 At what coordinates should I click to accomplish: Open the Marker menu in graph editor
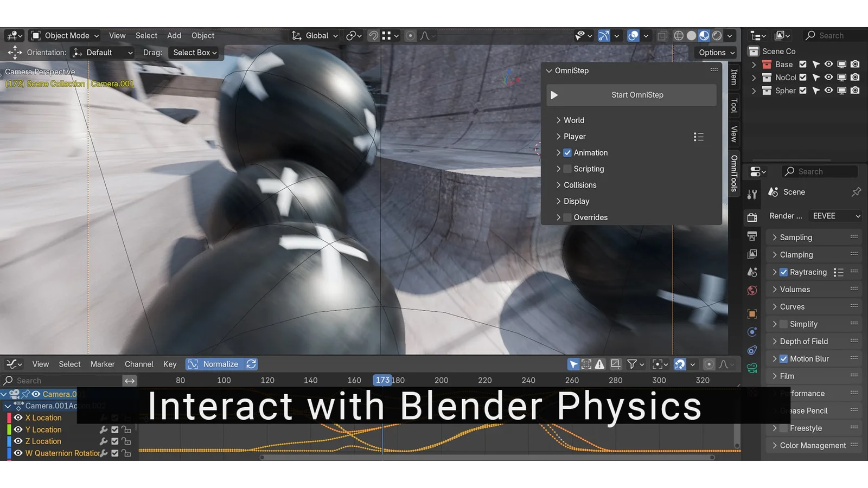tap(103, 364)
